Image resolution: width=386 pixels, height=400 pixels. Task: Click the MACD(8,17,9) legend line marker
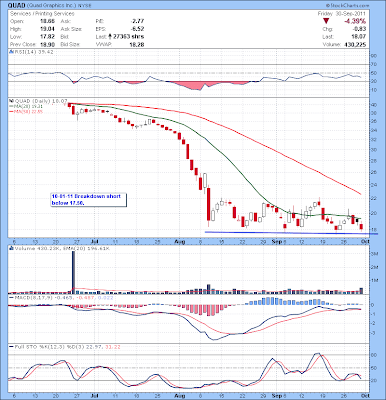tap(11, 297)
